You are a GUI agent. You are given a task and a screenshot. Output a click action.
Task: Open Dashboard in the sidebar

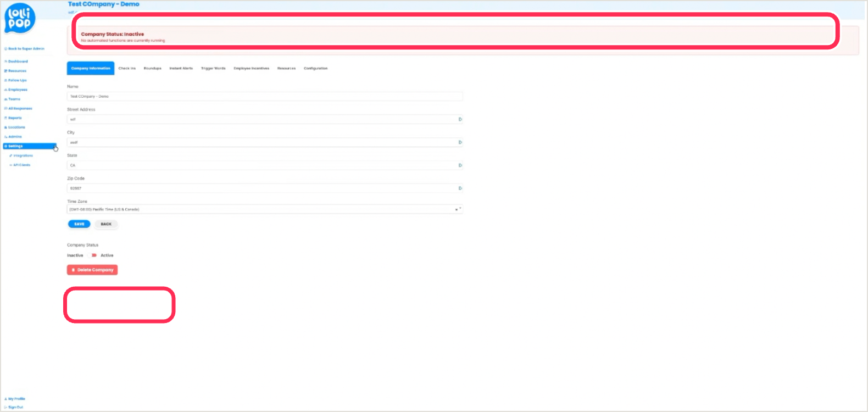point(16,62)
